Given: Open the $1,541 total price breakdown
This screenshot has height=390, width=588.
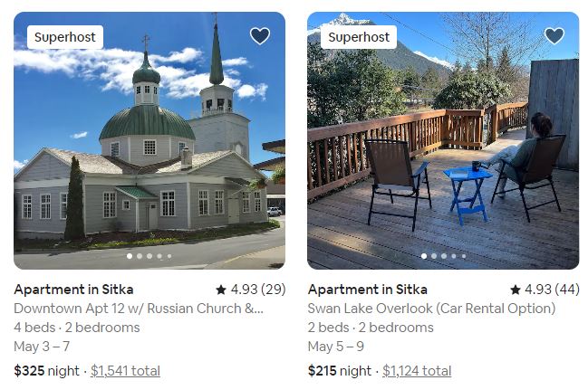Looking at the screenshot, I should coord(125,370).
